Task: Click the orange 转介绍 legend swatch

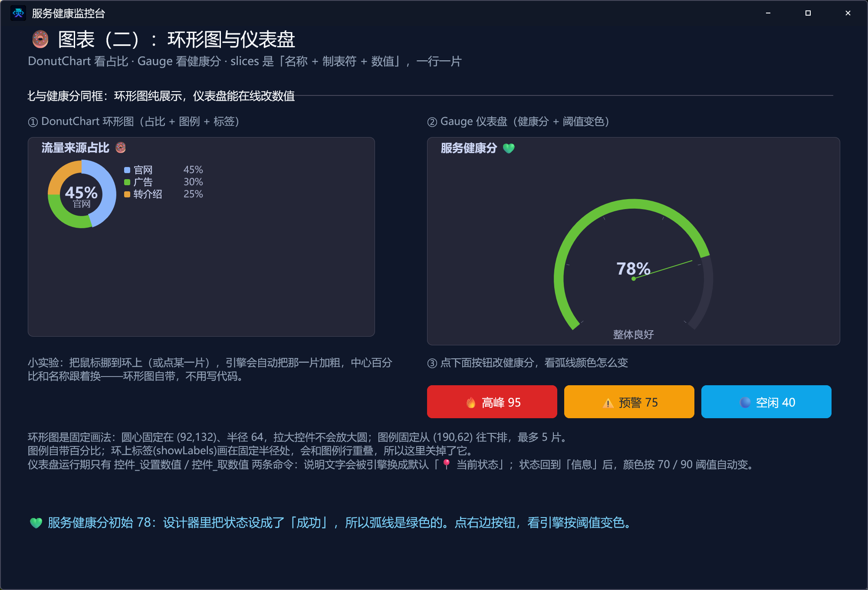Action: pyautogui.click(x=127, y=194)
